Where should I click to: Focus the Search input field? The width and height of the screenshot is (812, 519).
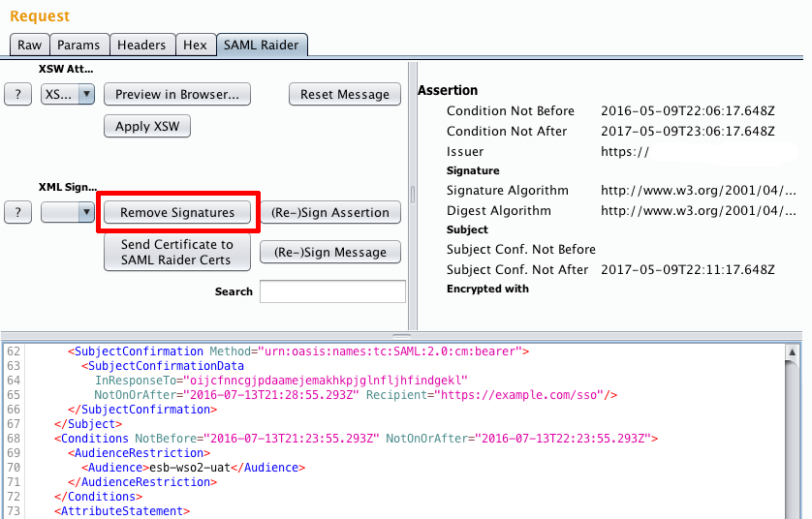332,291
